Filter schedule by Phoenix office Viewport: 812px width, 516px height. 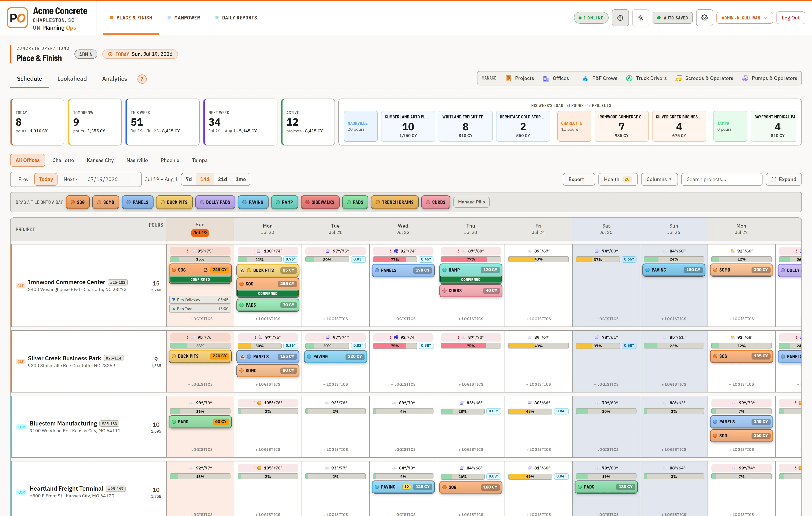(x=170, y=160)
